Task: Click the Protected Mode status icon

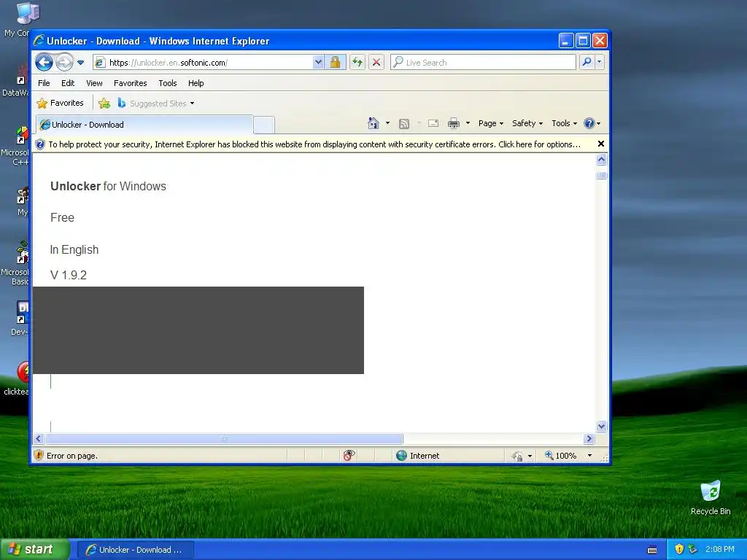Action: pyautogui.click(x=517, y=456)
